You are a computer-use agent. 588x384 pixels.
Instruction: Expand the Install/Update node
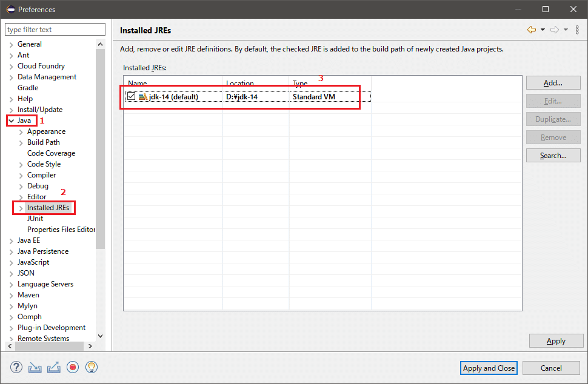click(12, 110)
